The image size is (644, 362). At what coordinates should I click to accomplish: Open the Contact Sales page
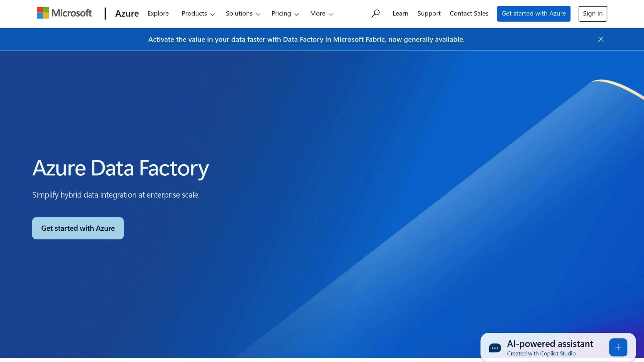coord(469,14)
